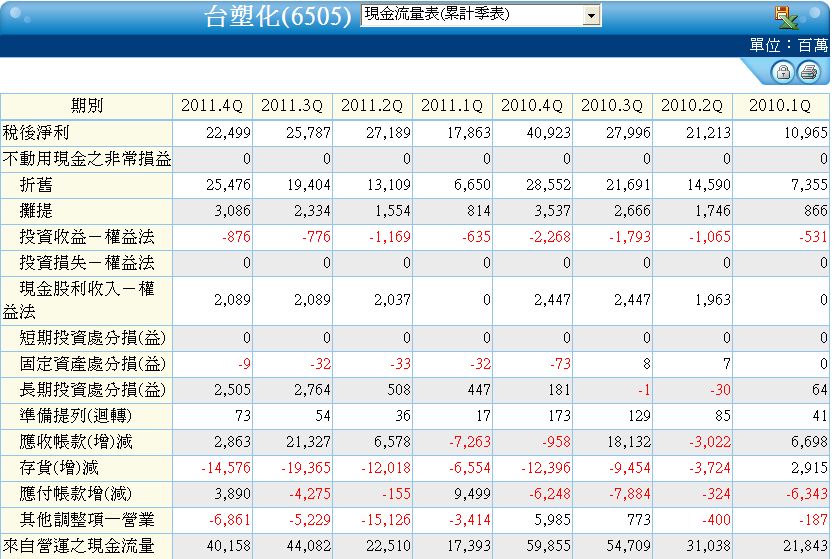The image size is (834, 559).
Task: Click the 22,499 net profit value
Action: (228, 133)
